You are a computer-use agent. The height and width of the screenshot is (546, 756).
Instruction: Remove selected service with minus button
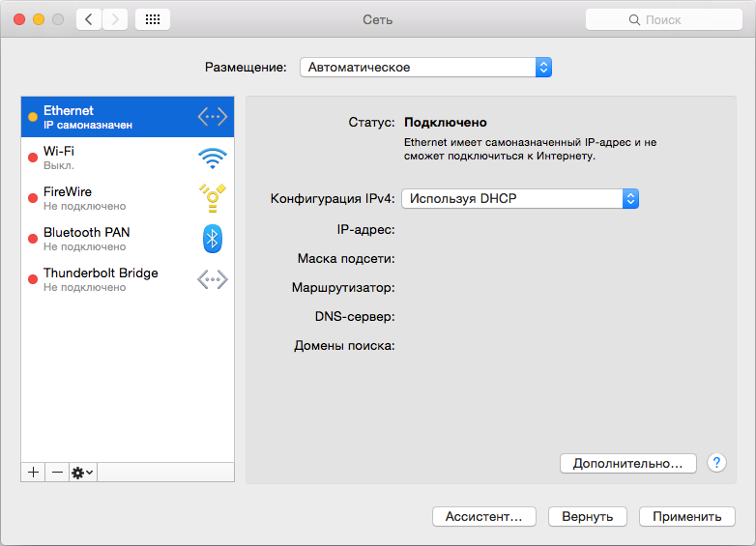[57, 473]
